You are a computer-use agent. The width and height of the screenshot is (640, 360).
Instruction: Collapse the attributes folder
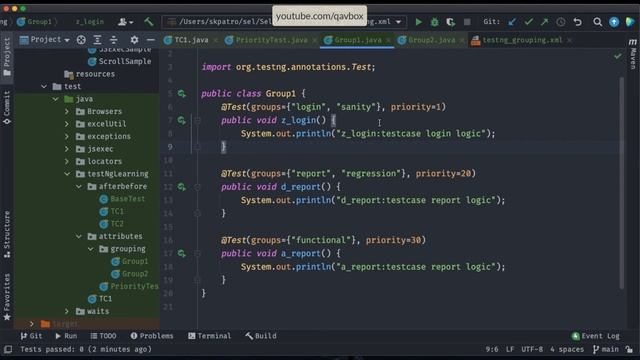[79, 236]
